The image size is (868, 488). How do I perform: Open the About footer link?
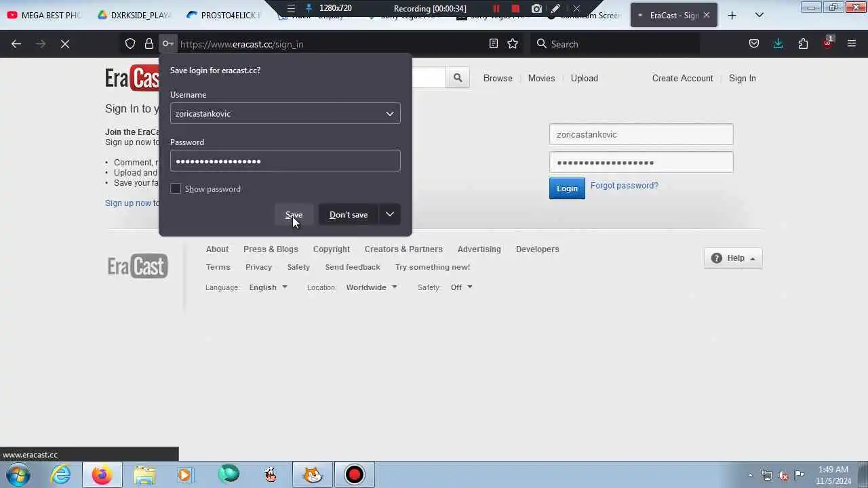(x=217, y=249)
